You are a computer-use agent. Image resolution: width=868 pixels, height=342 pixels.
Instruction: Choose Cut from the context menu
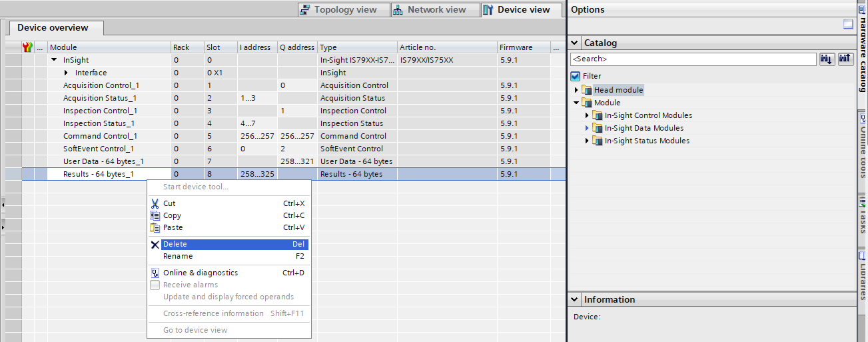click(x=228, y=203)
